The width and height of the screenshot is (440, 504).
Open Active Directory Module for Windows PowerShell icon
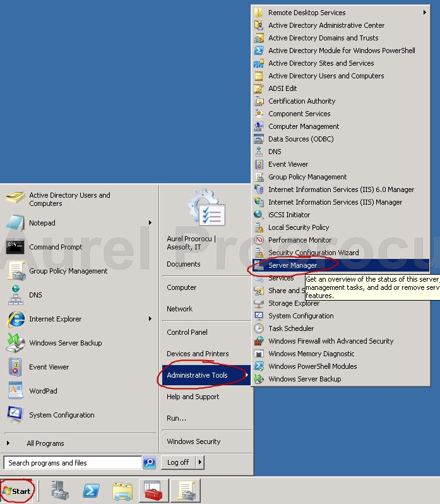point(259,51)
